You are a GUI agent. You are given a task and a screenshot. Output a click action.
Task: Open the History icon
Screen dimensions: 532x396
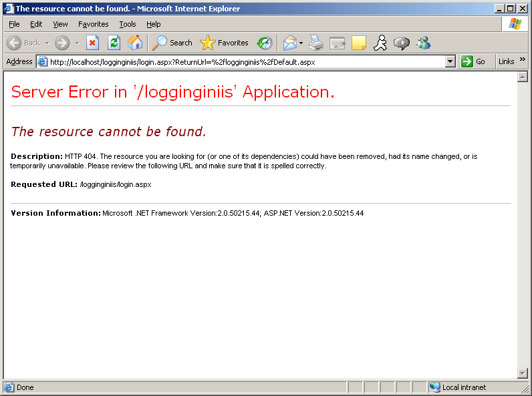[265, 43]
